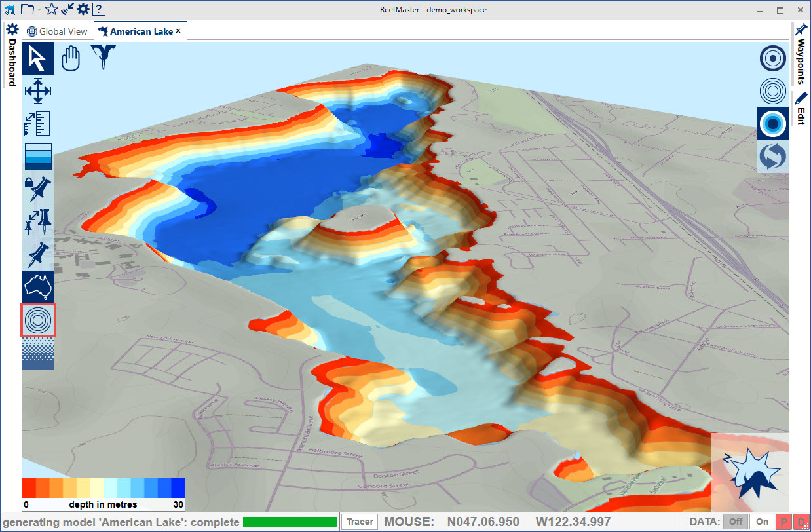Image resolution: width=811 pixels, height=532 pixels.
Task: Select the arrow pointer tool
Action: [38, 58]
